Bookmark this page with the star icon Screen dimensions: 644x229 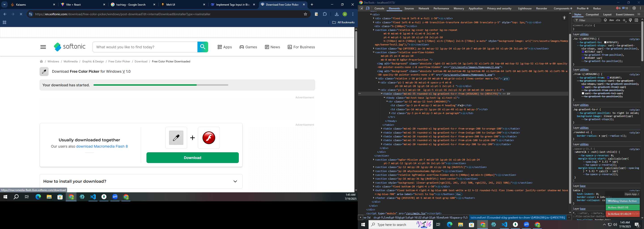(x=305, y=14)
